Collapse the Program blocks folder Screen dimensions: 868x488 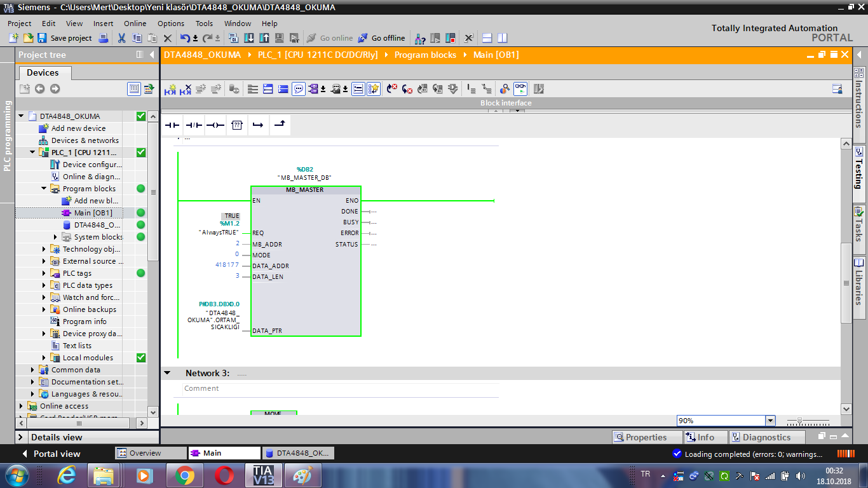pyautogui.click(x=44, y=189)
